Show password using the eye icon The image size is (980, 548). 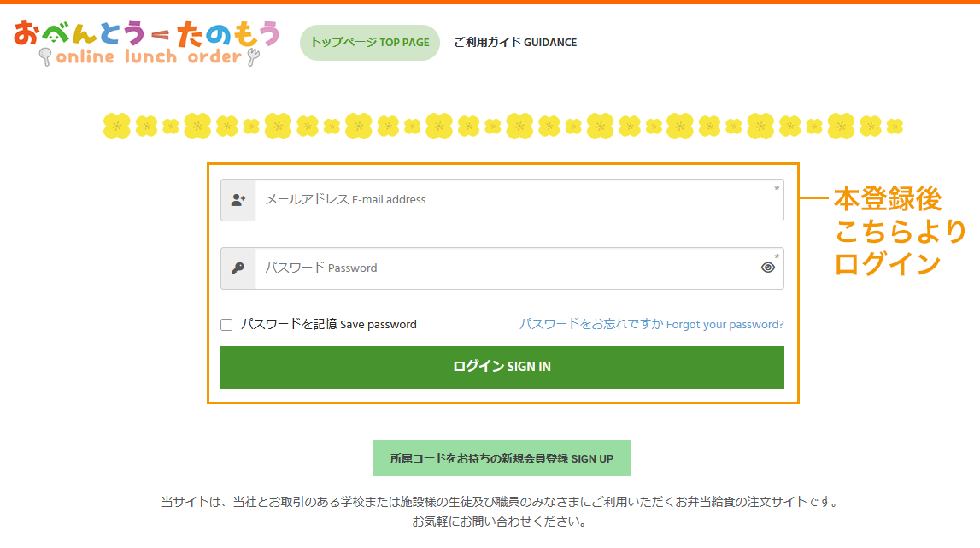click(767, 268)
